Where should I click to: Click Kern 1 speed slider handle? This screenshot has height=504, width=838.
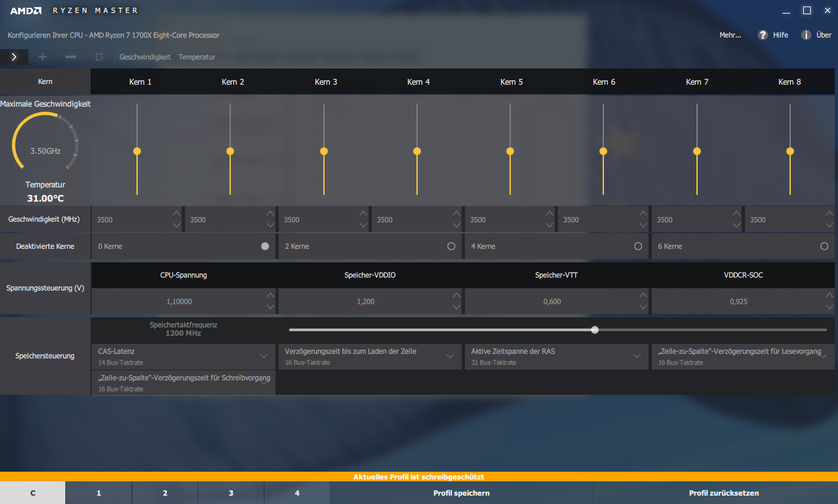click(x=137, y=151)
